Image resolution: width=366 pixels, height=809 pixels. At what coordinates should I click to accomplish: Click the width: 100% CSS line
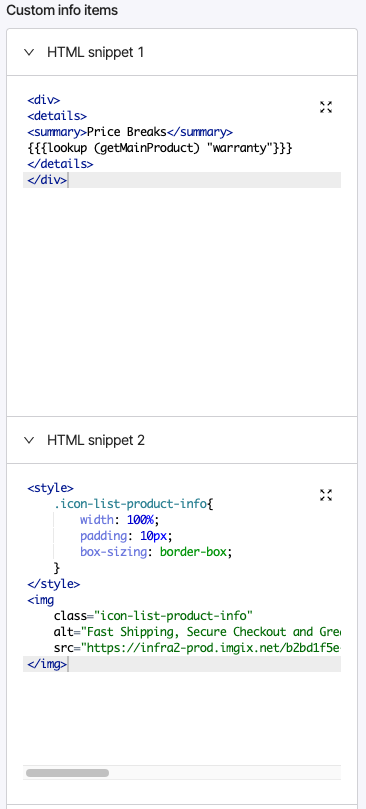(x=120, y=520)
